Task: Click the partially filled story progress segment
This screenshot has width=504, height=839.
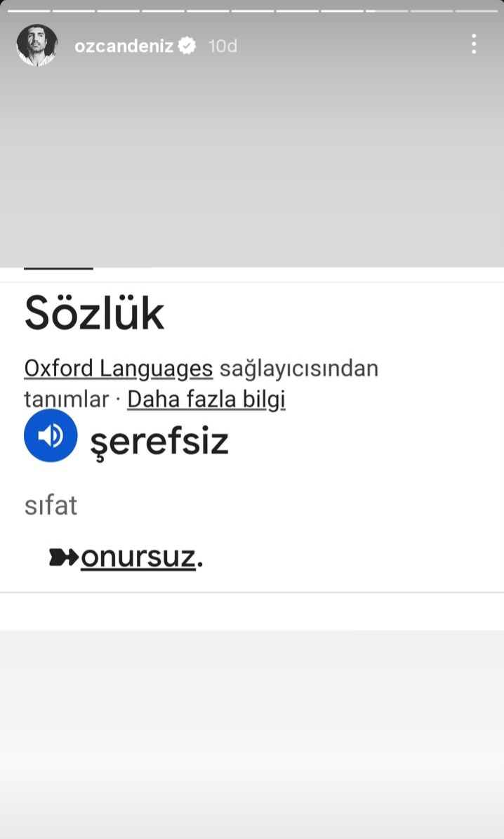Action: click(386, 11)
